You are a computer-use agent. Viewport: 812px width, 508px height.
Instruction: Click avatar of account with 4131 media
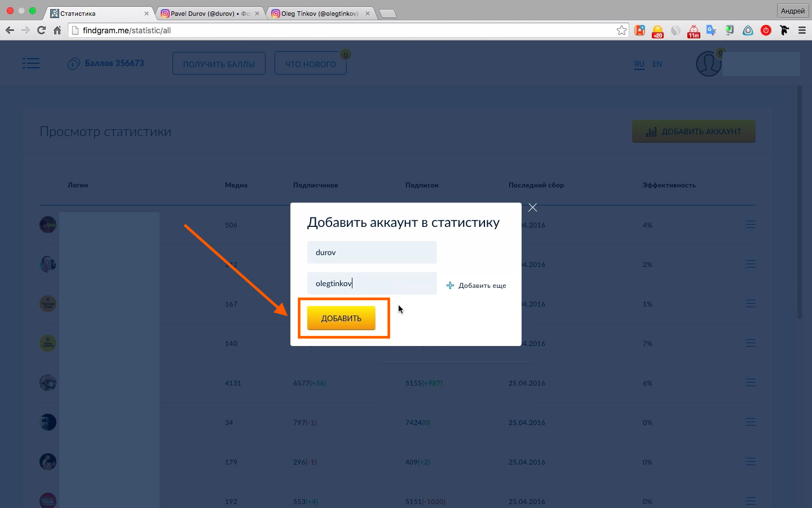pyautogui.click(x=48, y=383)
